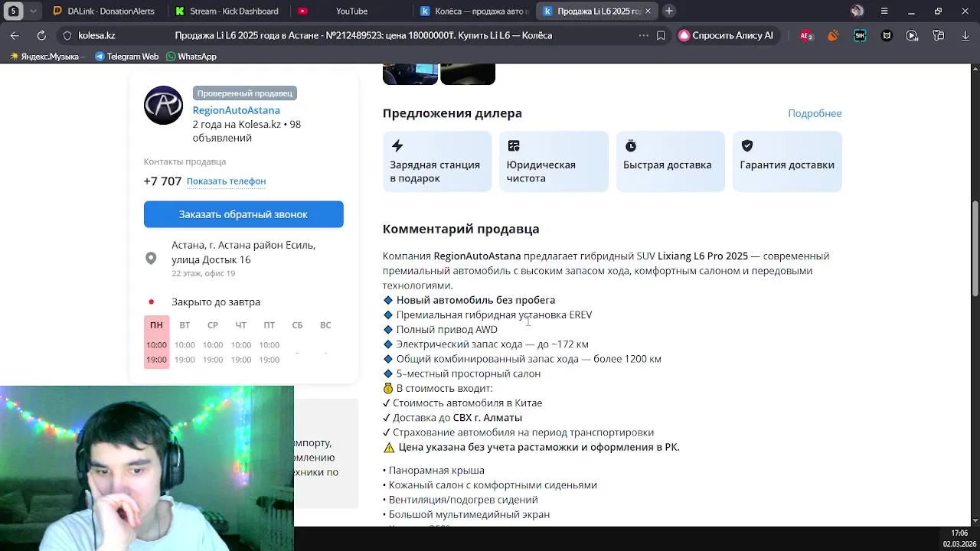Click the text Полный привод AWD
This screenshot has width=980, height=551.
click(x=446, y=330)
